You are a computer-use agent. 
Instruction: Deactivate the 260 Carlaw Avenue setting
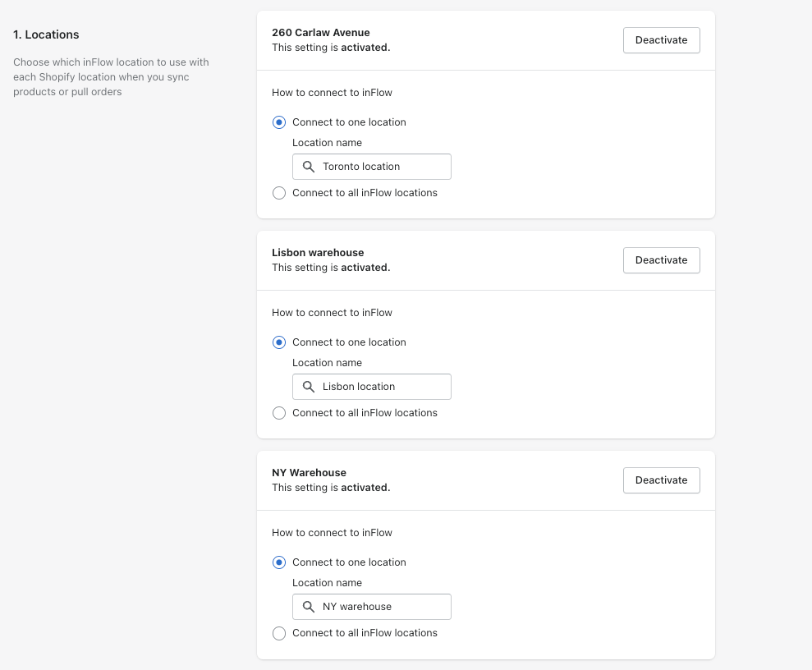[661, 40]
